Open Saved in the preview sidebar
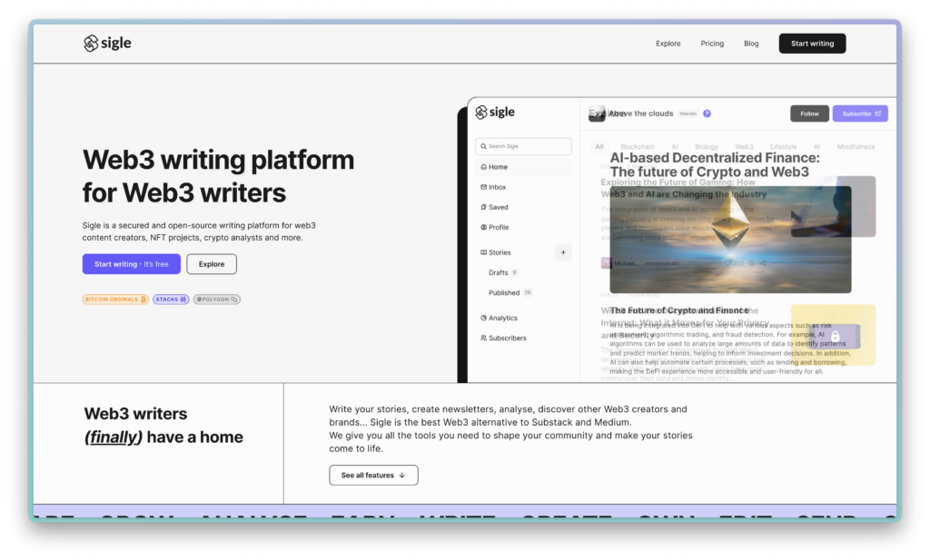Viewport: 930px width, 560px height. [x=495, y=208]
